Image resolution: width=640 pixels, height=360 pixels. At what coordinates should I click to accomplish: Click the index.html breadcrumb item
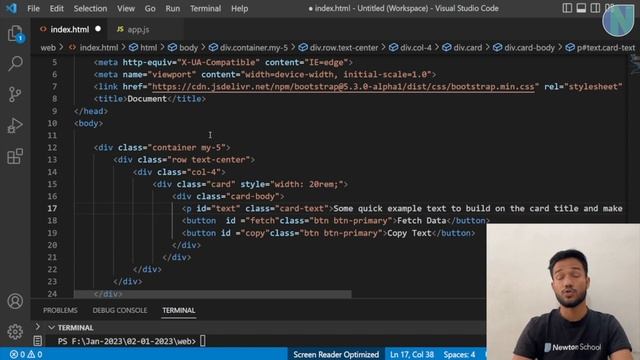point(98,48)
